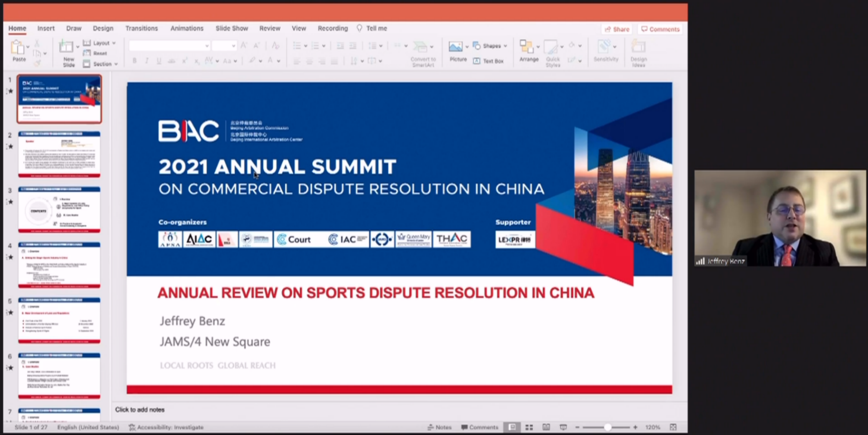The width and height of the screenshot is (868, 435).
Task: Click the Reset slide button
Action: (x=95, y=53)
